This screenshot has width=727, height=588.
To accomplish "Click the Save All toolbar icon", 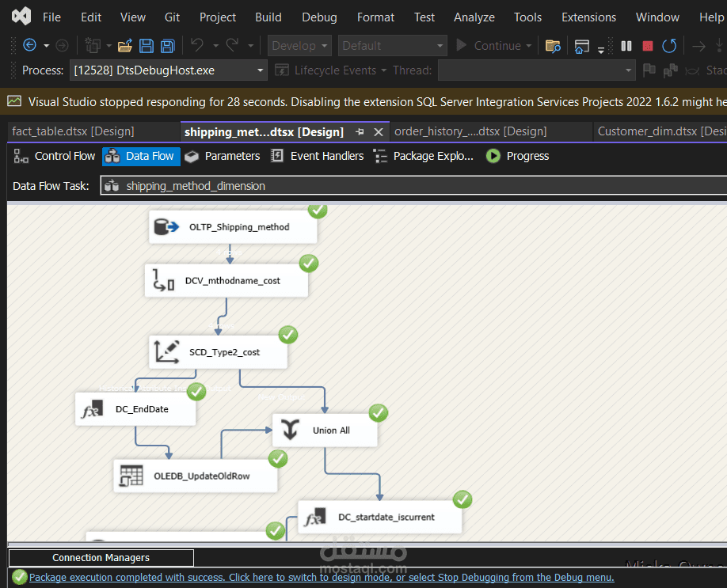I will point(167,46).
